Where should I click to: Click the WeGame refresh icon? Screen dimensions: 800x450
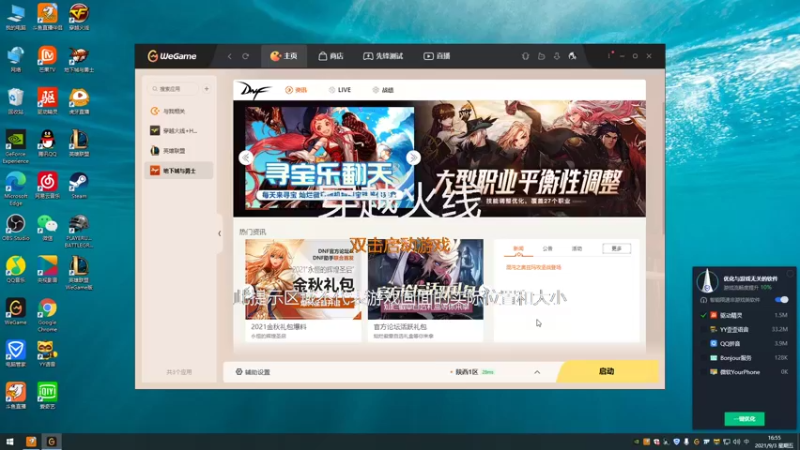[x=245, y=56]
